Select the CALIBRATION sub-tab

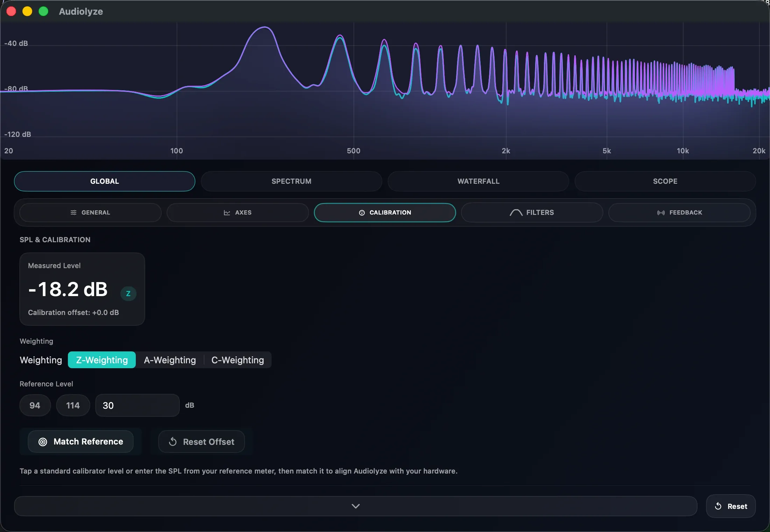pyautogui.click(x=385, y=212)
